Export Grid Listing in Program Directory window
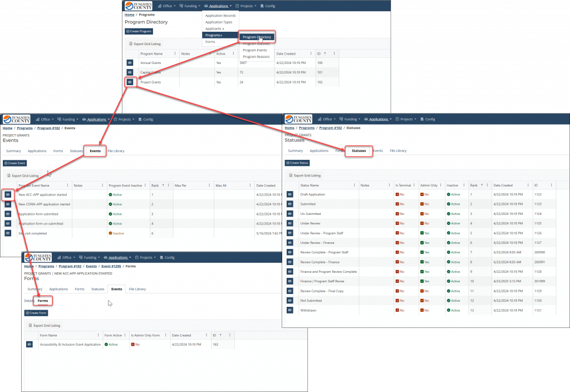Viewport: 570px width, 392px height. pyautogui.click(x=145, y=44)
